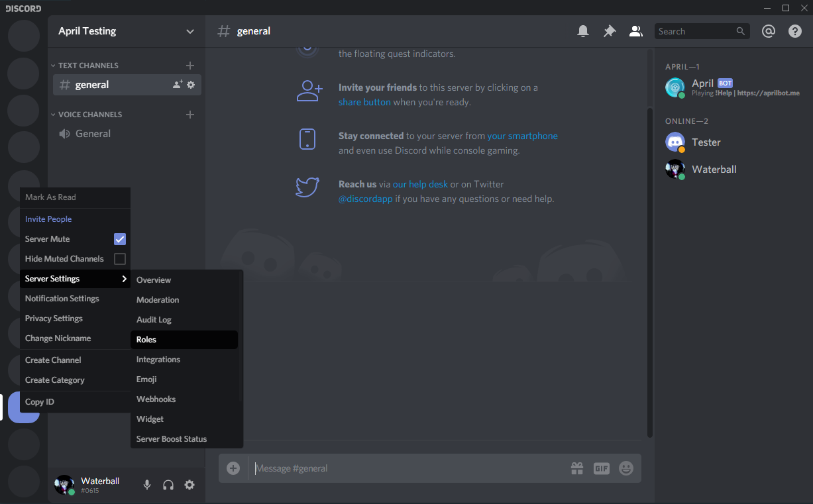
Task: Open the Inbox mentions icon
Action: (x=769, y=30)
